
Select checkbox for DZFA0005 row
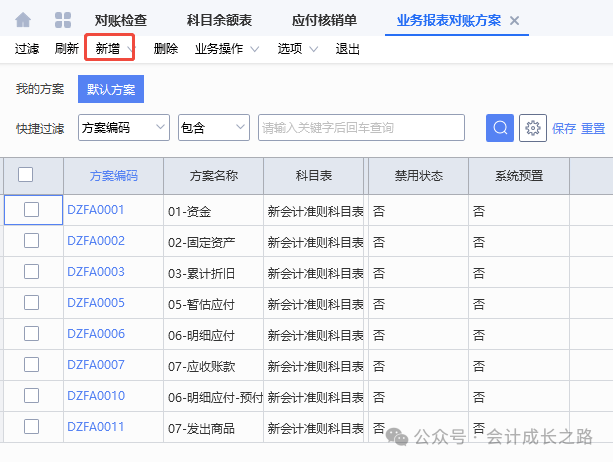pos(31,303)
